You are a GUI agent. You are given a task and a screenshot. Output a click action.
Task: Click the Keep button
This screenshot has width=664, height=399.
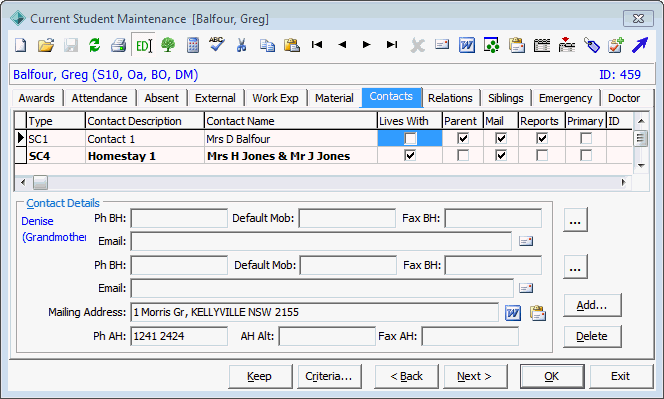pos(260,376)
